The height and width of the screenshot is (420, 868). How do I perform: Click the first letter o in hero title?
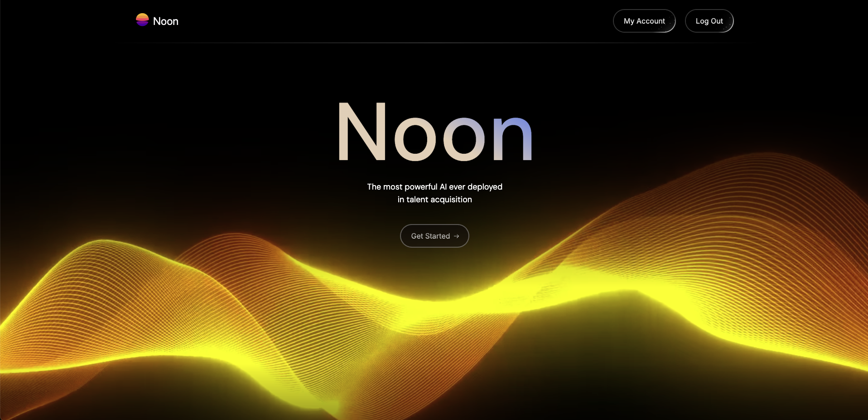(x=415, y=138)
